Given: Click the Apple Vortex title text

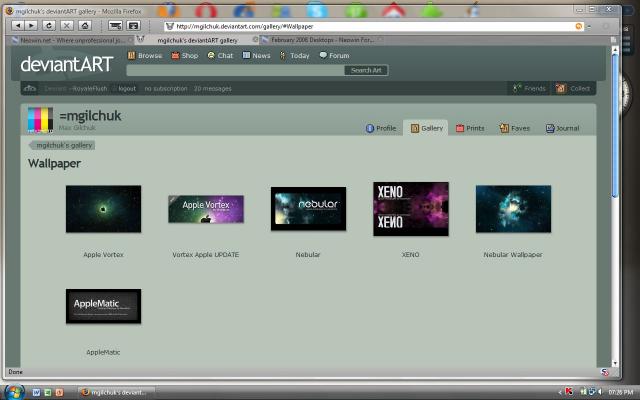Looking at the screenshot, I should (x=103, y=255).
